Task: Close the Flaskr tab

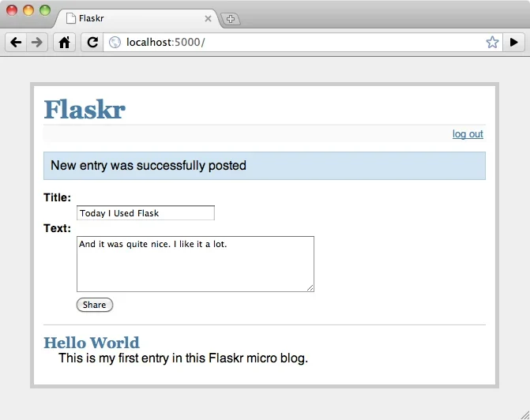Action: [208, 19]
